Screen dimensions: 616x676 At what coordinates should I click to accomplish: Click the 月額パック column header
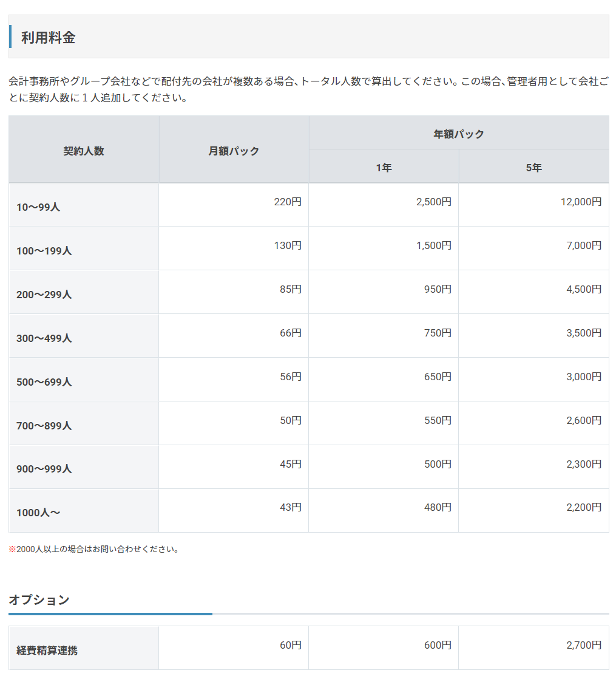[x=234, y=151]
